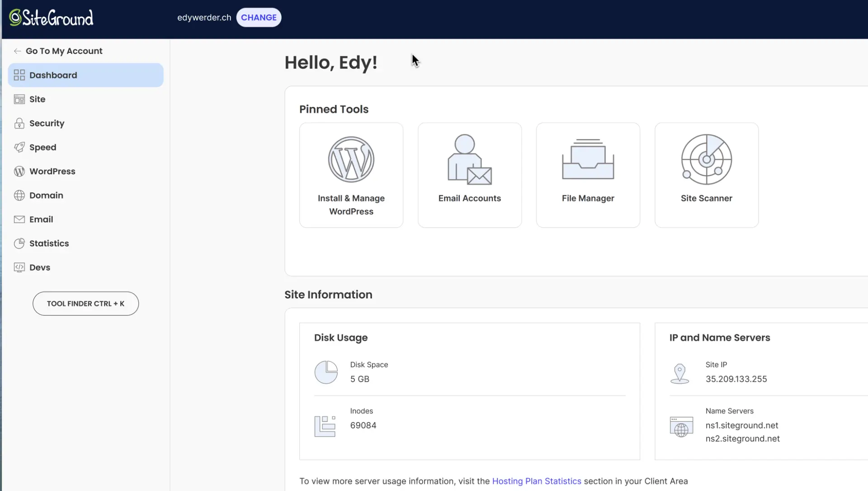The width and height of the screenshot is (868, 491).
Task: Click the Name Servers globe icon
Action: (x=681, y=426)
